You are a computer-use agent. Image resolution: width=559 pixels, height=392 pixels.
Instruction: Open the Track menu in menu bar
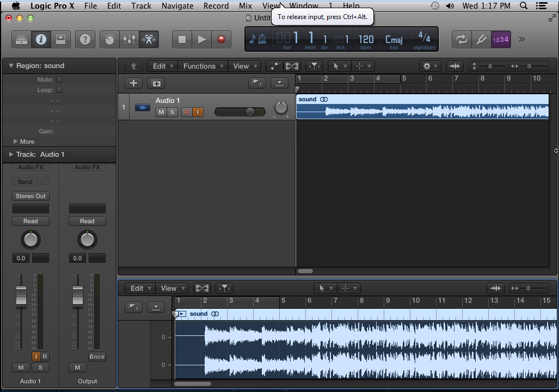tap(141, 6)
